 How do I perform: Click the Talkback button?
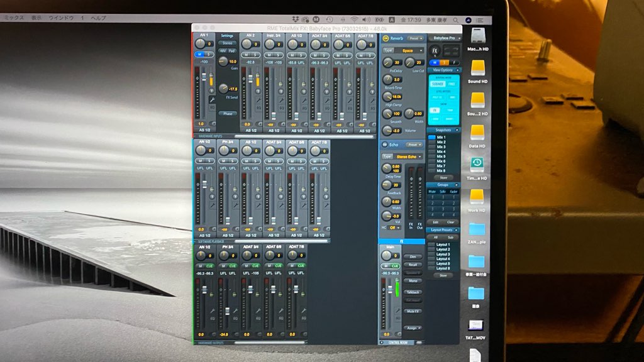(413, 292)
